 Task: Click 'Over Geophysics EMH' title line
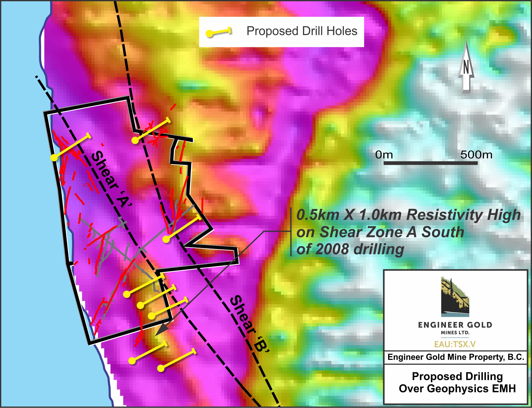(x=457, y=388)
